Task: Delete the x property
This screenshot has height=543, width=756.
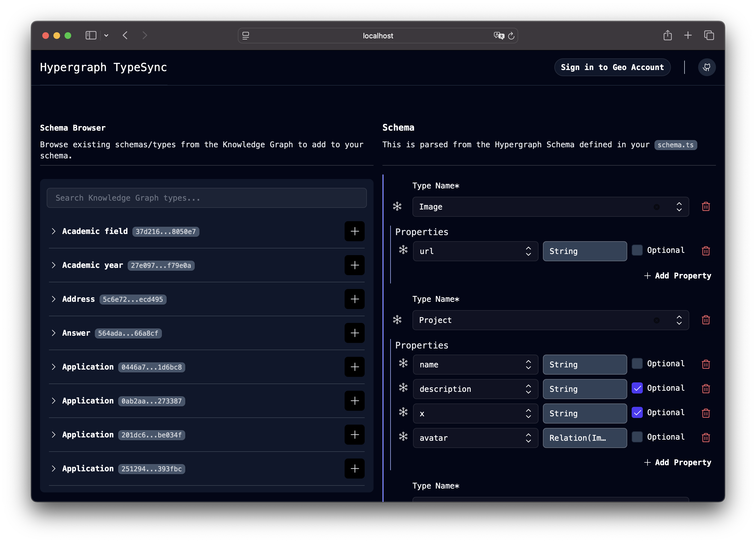Action: pyautogui.click(x=706, y=413)
